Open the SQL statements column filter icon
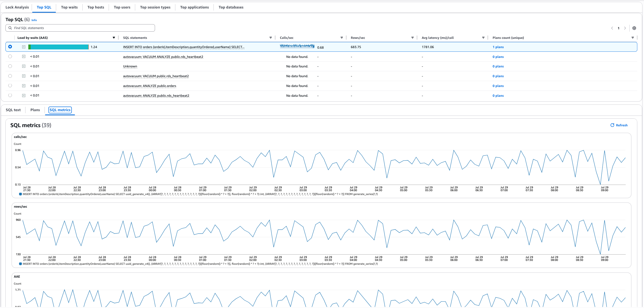Image resolution: width=644 pixels, height=308 pixels. click(271, 38)
